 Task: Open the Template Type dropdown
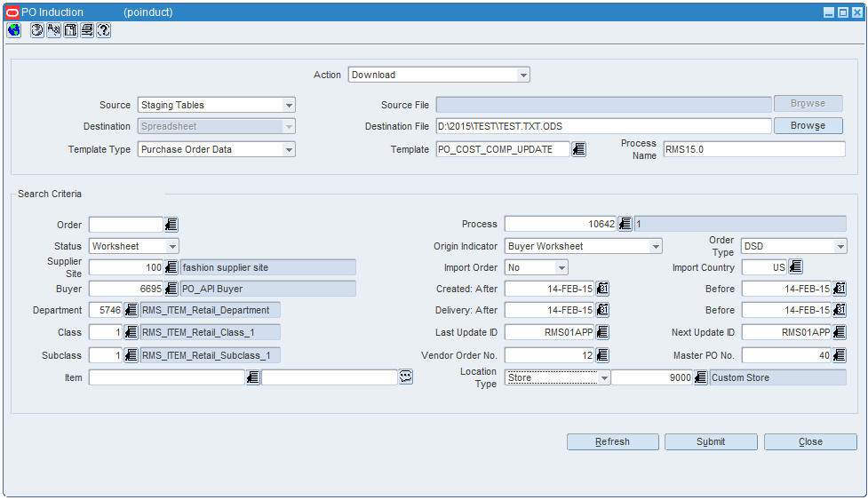(289, 149)
